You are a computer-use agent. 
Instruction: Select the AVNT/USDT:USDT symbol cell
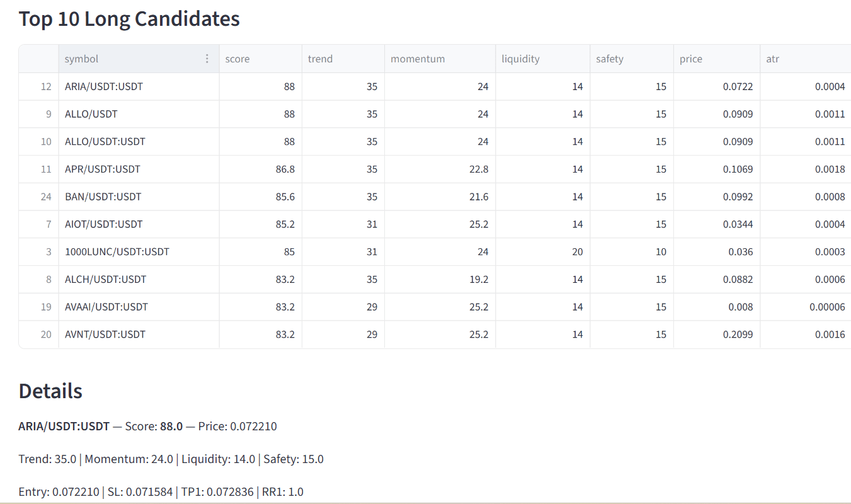point(139,334)
